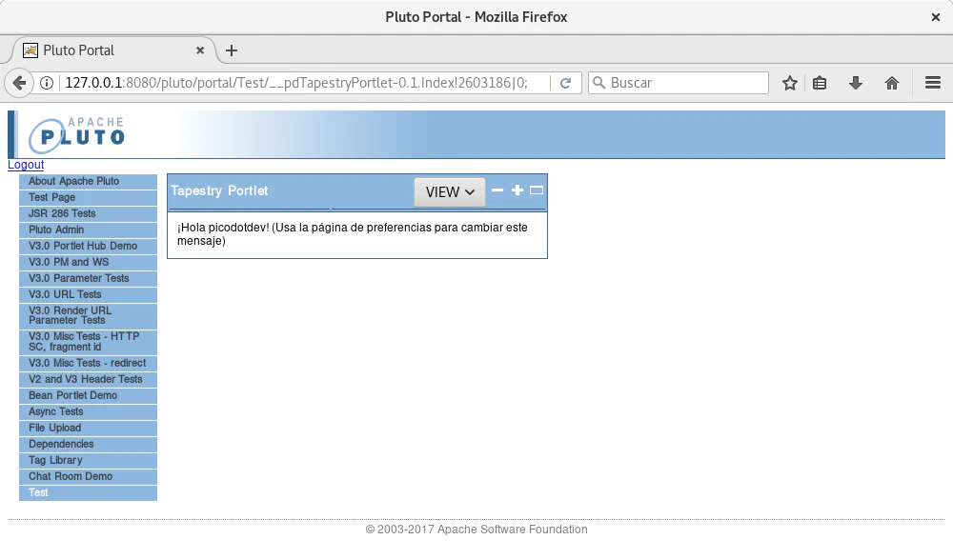Navigate to JSR 286 Tests page
Viewport: 953px width, 560px height.
click(x=62, y=213)
